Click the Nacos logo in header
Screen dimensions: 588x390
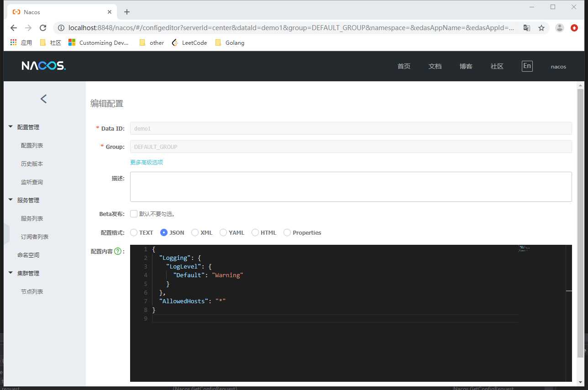[x=44, y=66]
